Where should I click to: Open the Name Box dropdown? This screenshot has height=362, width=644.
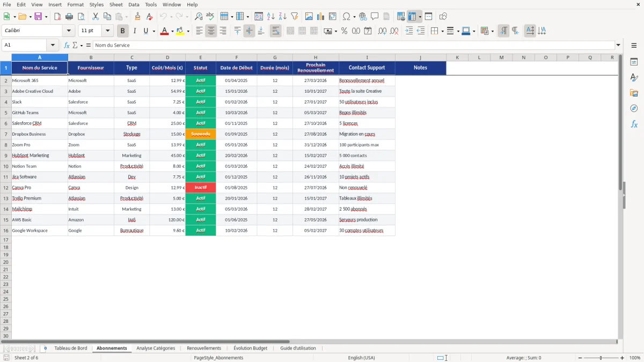click(x=52, y=45)
